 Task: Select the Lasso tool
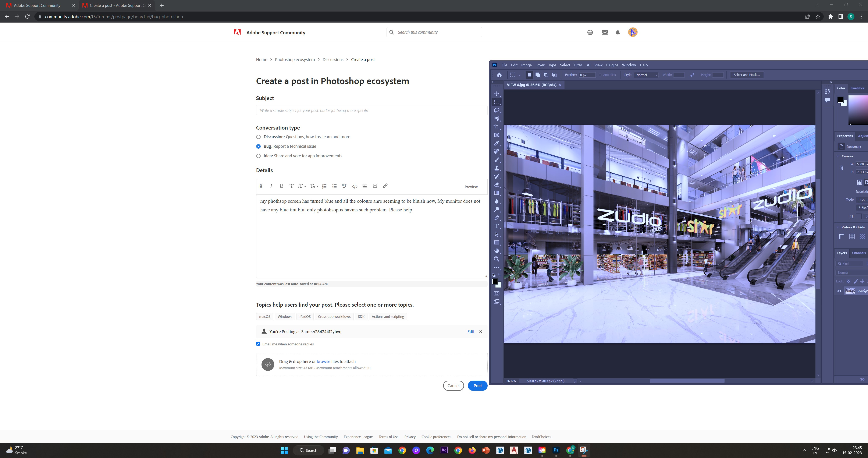pos(497,110)
